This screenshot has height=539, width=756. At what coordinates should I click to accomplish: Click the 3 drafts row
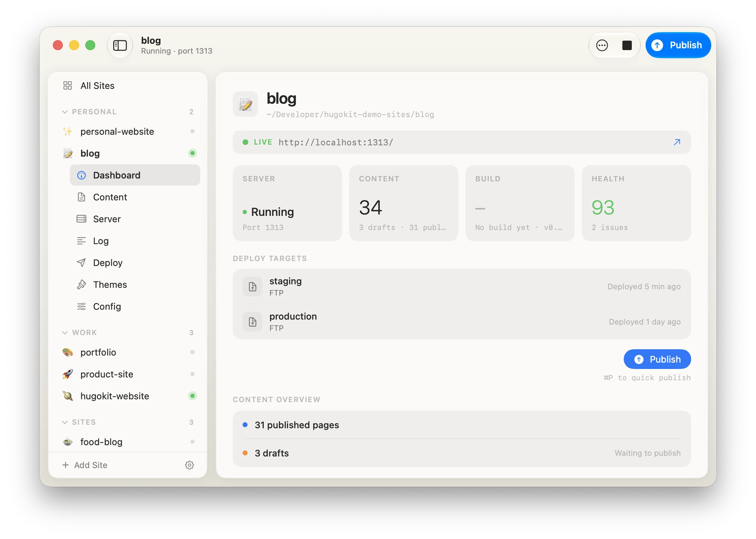pyautogui.click(x=462, y=453)
